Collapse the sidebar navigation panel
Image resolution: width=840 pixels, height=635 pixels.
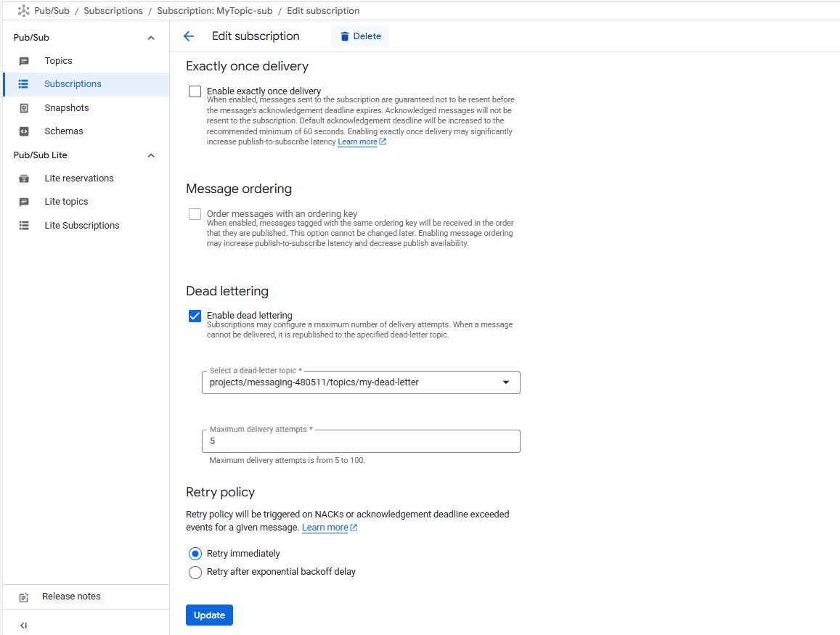coord(23,625)
